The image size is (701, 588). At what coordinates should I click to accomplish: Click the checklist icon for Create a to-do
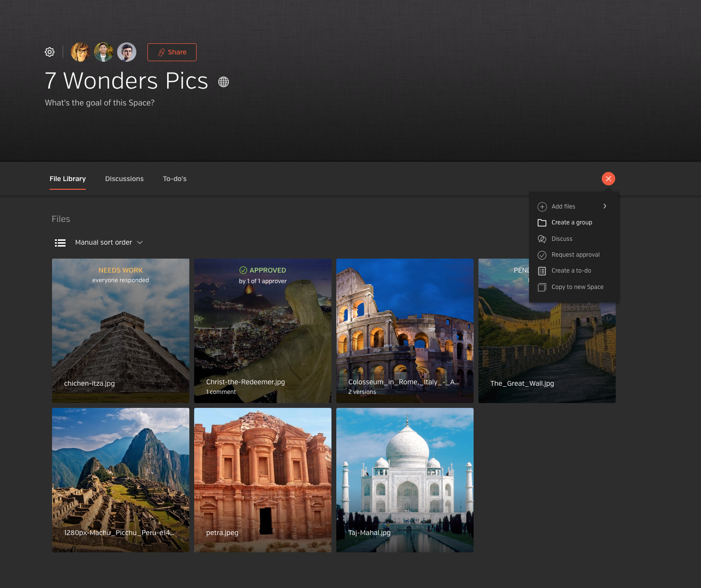click(x=542, y=271)
